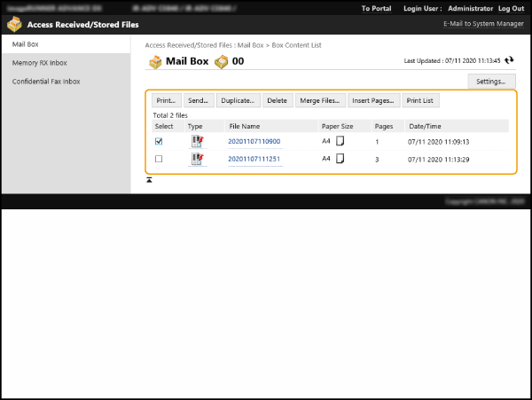Image resolution: width=532 pixels, height=400 pixels.
Task: Select the checkbox for file 20201107111251
Action: 159,159
